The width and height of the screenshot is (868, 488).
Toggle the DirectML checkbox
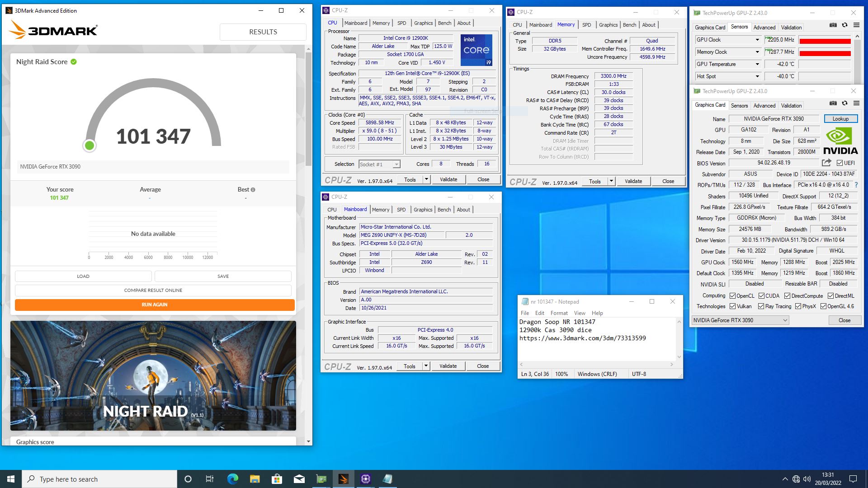tap(830, 296)
